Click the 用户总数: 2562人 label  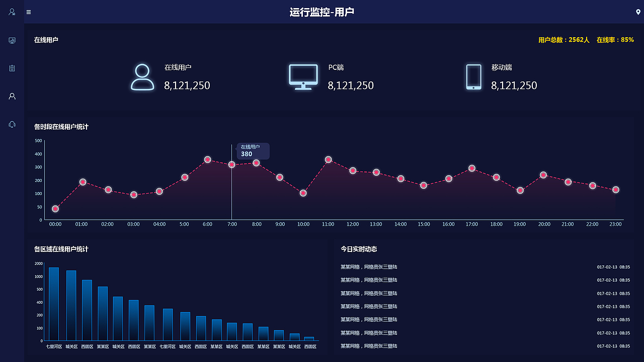coord(563,39)
